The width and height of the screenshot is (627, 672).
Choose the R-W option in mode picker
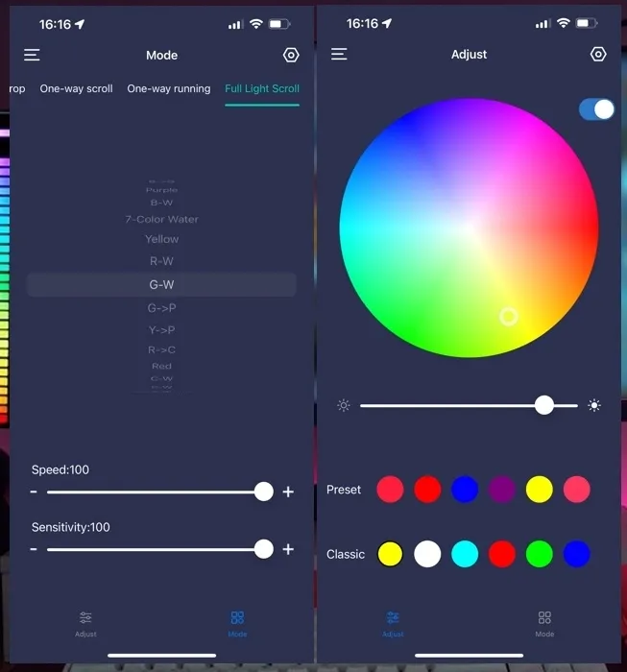coord(161,261)
